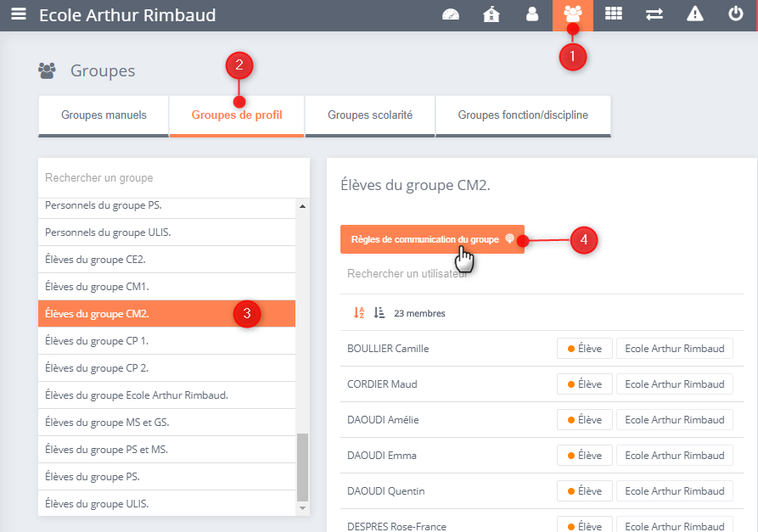The width and height of the screenshot is (758, 532).
Task: Open the hamburger menu
Action: (x=18, y=14)
